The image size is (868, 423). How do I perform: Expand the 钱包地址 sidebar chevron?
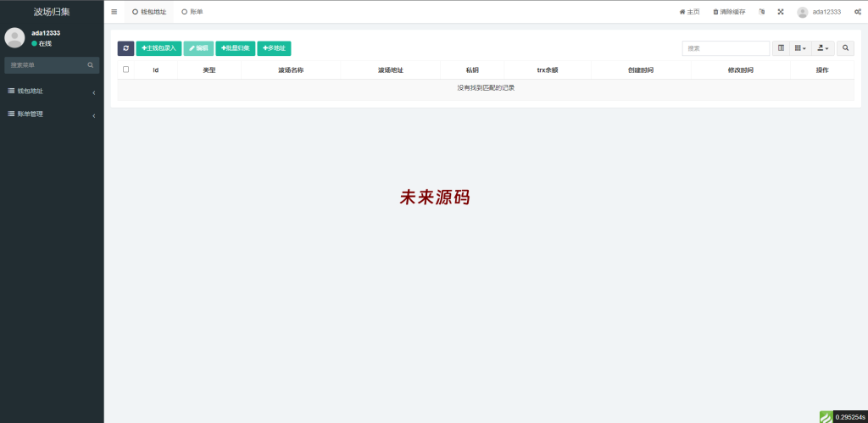pyautogui.click(x=93, y=92)
